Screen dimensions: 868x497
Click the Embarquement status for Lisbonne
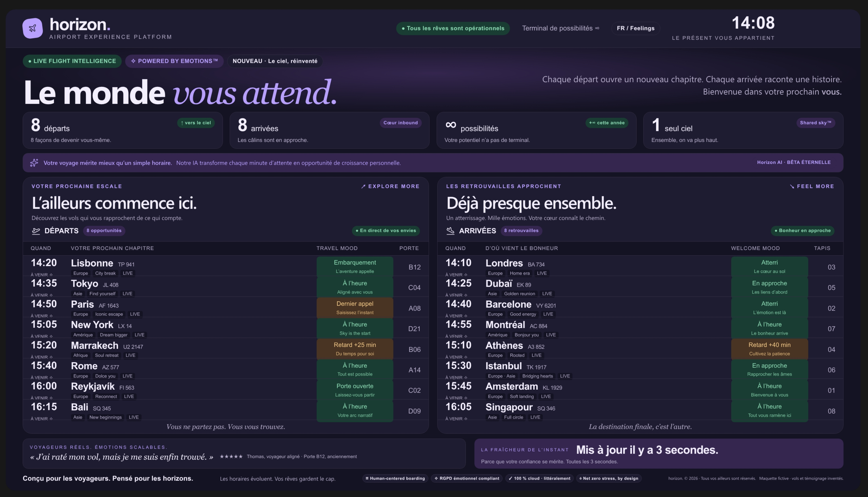click(355, 267)
